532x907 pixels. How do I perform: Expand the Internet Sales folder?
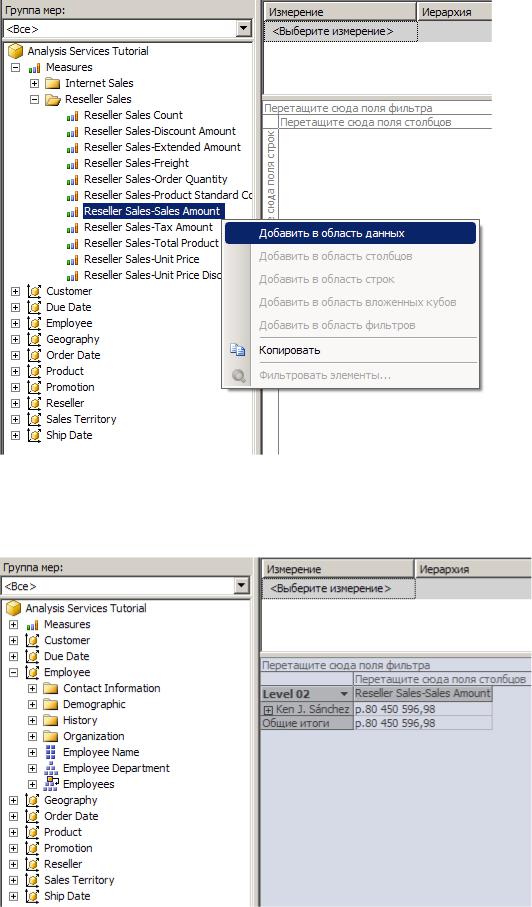click(x=34, y=83)
